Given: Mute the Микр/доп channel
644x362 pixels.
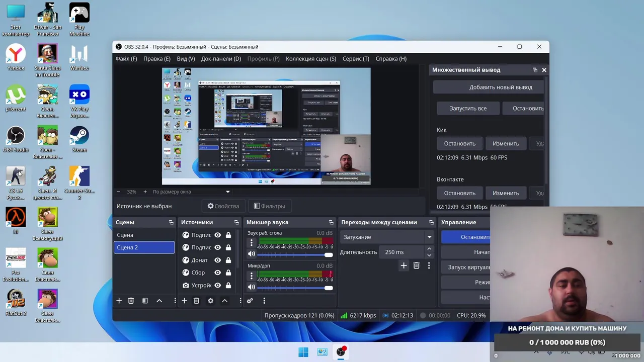Looking at the screenshot, I should pyautogui.click(x=252, y=288).
